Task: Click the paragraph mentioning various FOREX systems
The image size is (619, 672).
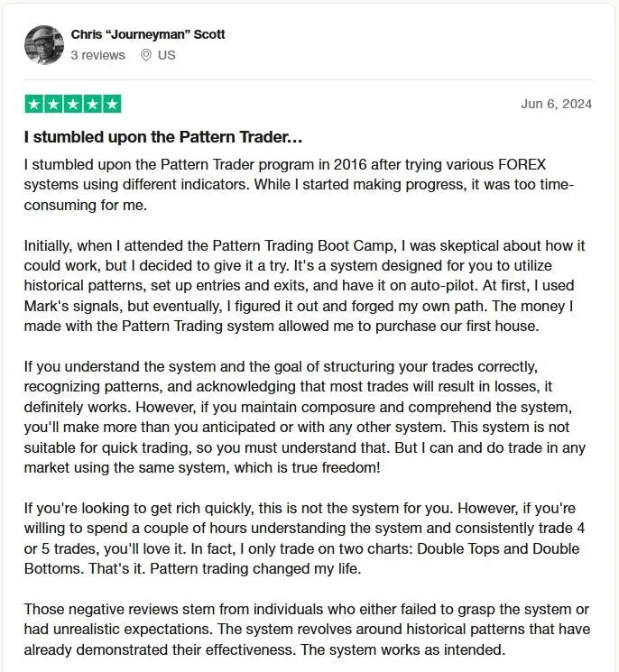Action: pyautogui.click(x=299, y=185)
